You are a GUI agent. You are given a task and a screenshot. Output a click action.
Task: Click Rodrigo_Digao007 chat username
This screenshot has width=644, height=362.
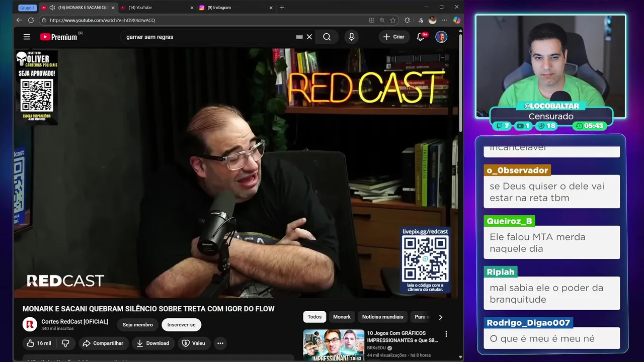click(x=528, y=323)
